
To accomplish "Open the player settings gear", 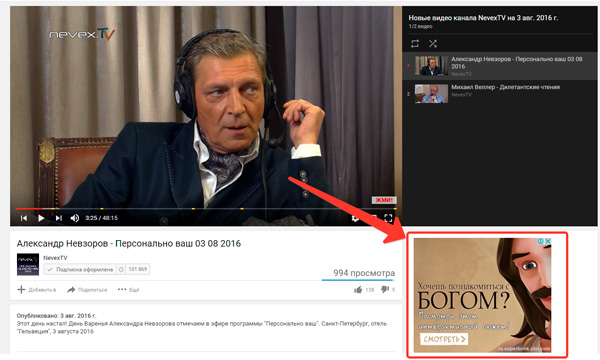I will pos(355,218).
